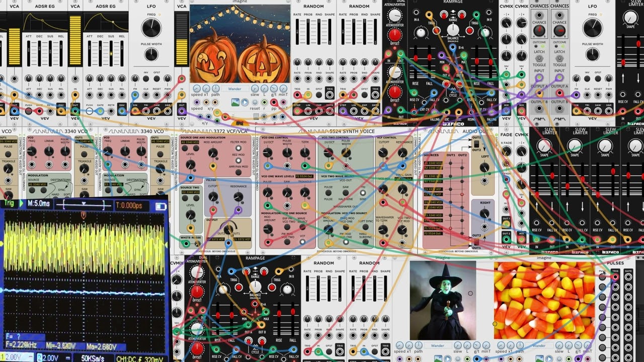This screenshot has width=644, height=362.
Task: Click the speed knob in pumpkin imagine module
Action: coord(197,88)
